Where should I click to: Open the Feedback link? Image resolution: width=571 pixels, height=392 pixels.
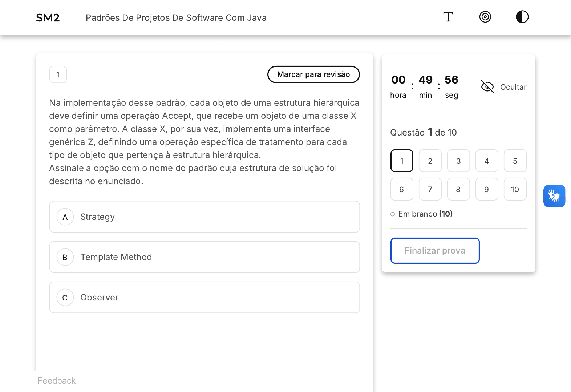56,381
